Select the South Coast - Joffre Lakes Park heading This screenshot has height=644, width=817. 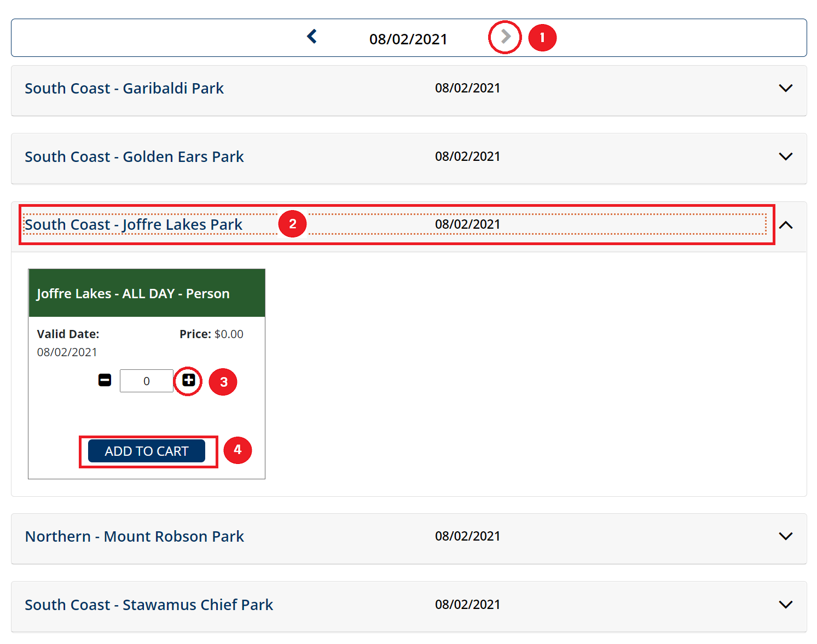133,225
